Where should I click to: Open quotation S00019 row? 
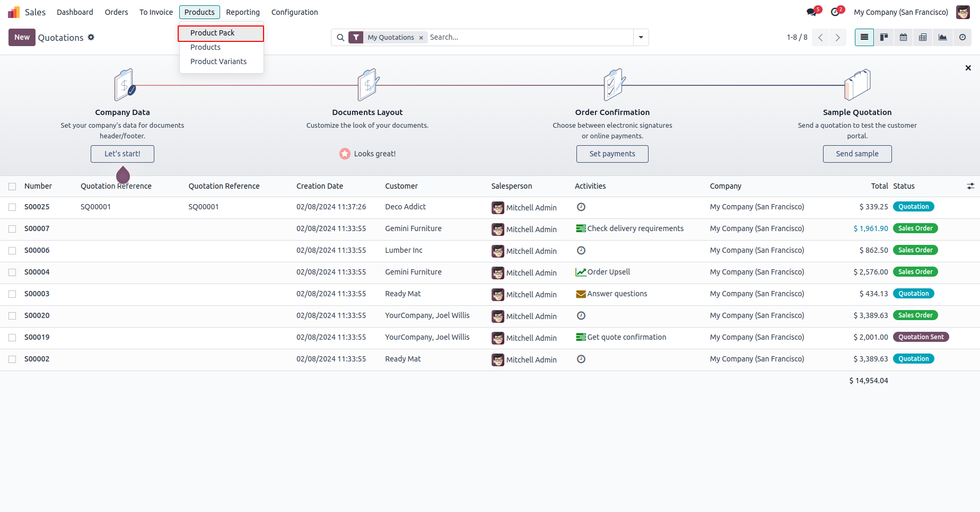(490, 338)
